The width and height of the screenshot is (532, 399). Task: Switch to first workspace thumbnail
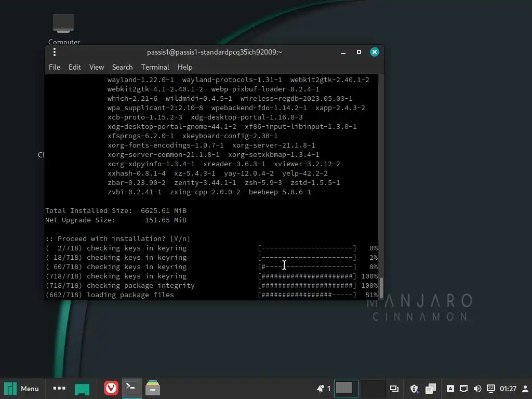(345, 389)
